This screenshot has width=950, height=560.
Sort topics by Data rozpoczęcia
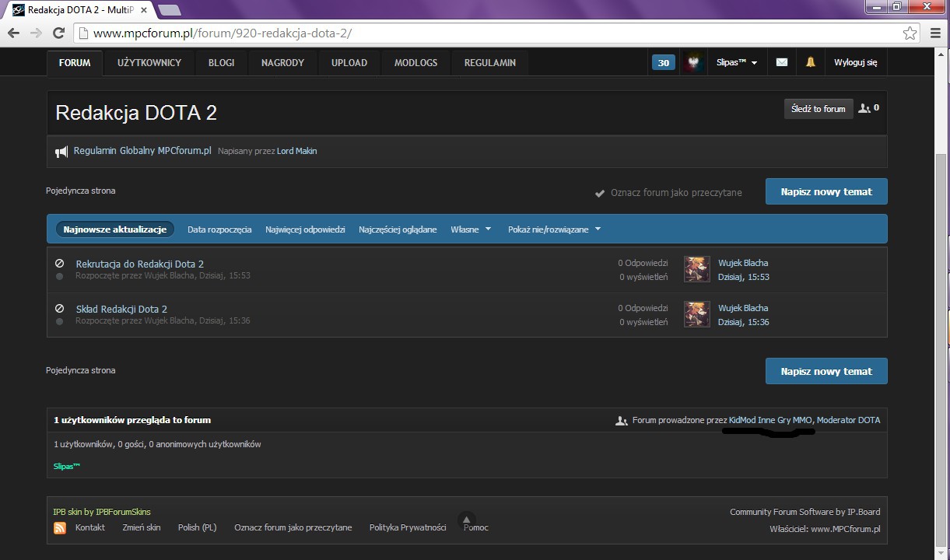(219, 229)
